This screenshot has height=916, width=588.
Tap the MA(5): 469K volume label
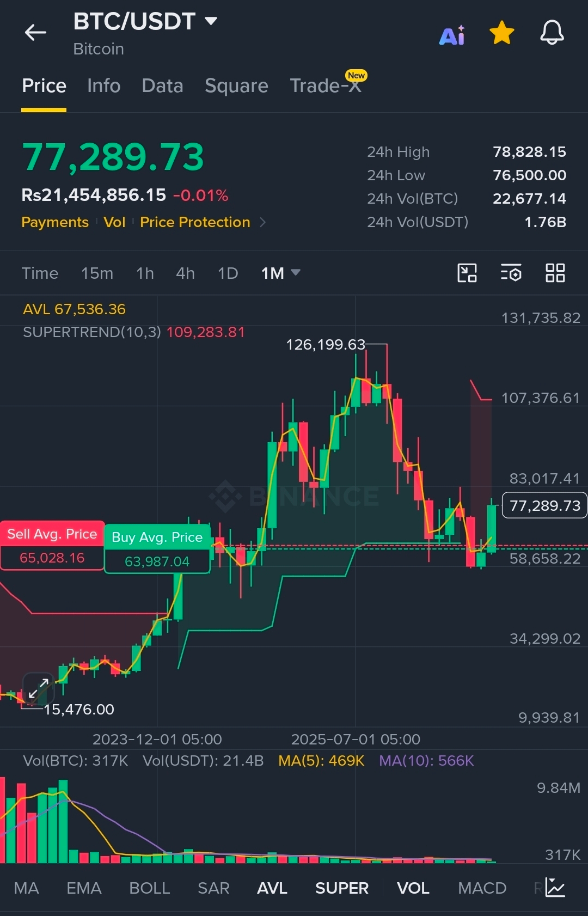(x=321, y=761)
